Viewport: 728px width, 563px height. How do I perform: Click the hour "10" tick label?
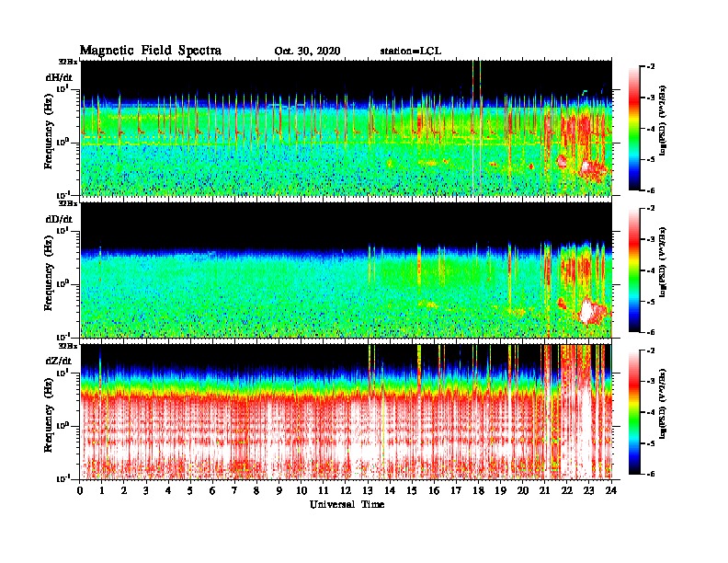pos(301,490)
